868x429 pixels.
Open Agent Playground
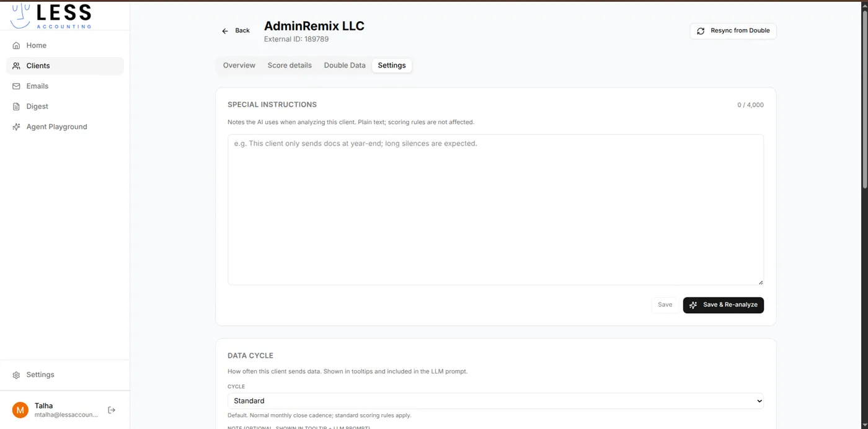pos(65,127)
